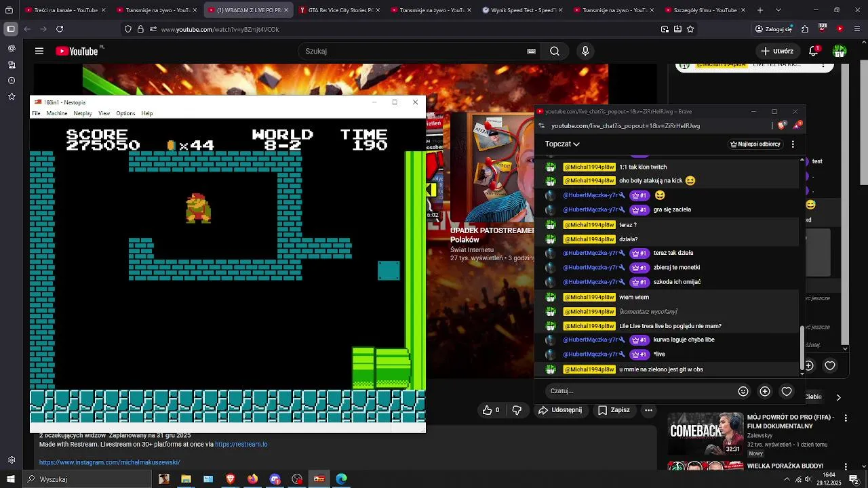Viewport: 868px width, 488px height.
Task: Go back with the browser back arrow
Action: point(27,29)
